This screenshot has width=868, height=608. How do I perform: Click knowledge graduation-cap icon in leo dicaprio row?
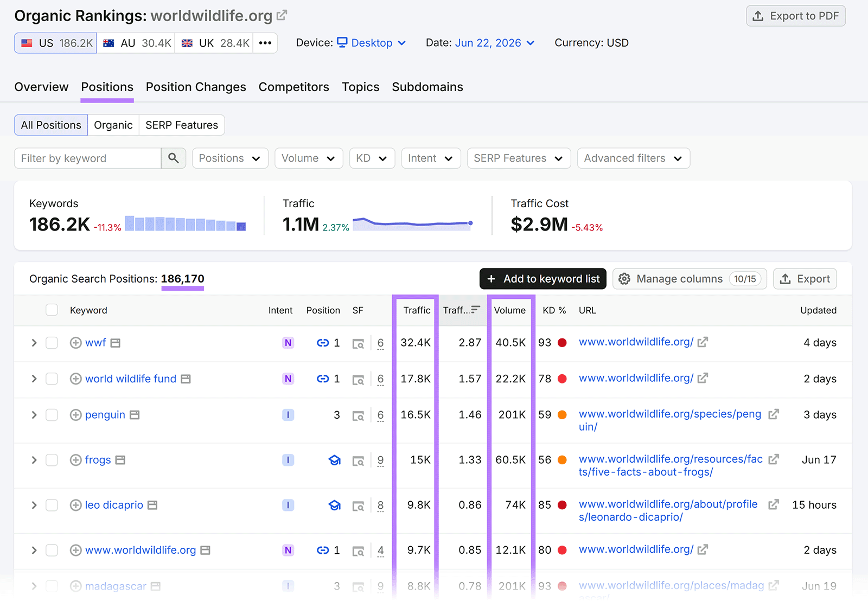pyautogui.click(x=335, y=505)
